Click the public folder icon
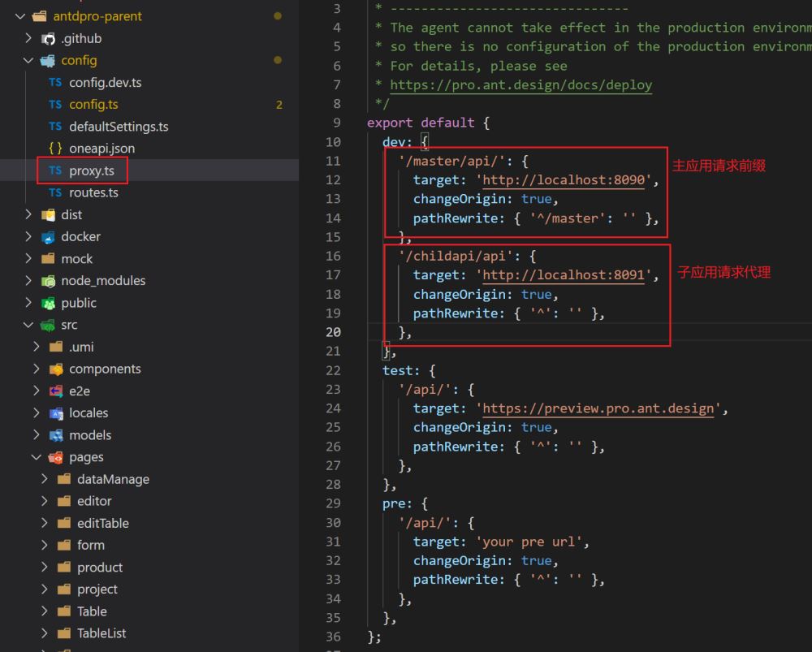812x652 pixels. (x=48, y=303)
